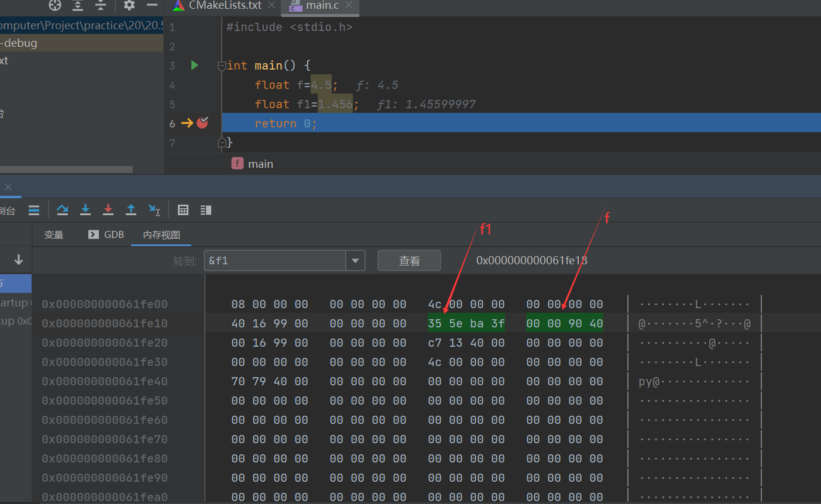
Task: Click the closing-brace fold marker on line 7
Action: (222, 142)
